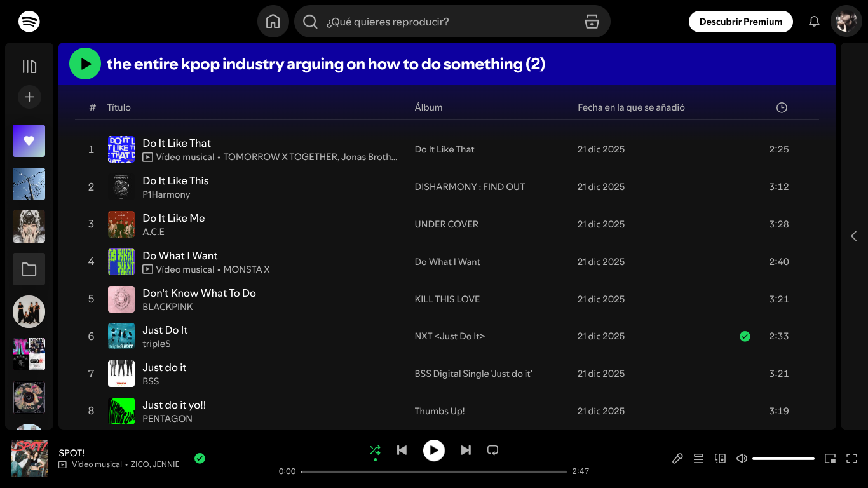
Task: Open the Do It Like That song title
Action: (177, 143)
